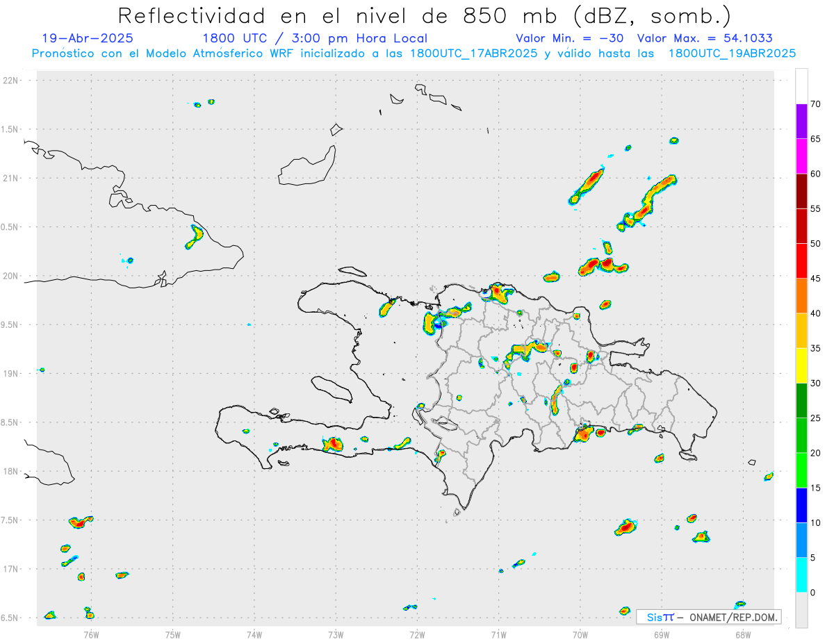Click the magenta 60–65 dBZ color band

[801, 156]
